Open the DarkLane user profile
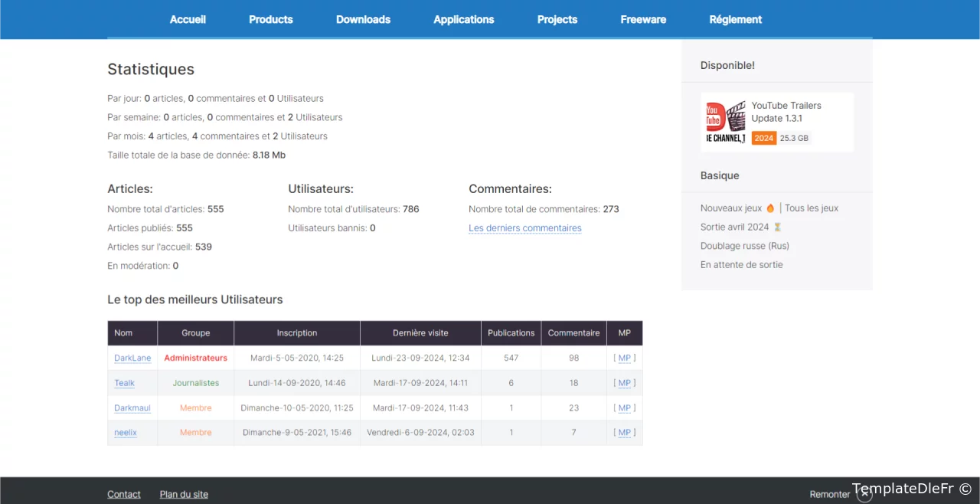The height and width of the screenshot is (504, 980). coord(132,358)
